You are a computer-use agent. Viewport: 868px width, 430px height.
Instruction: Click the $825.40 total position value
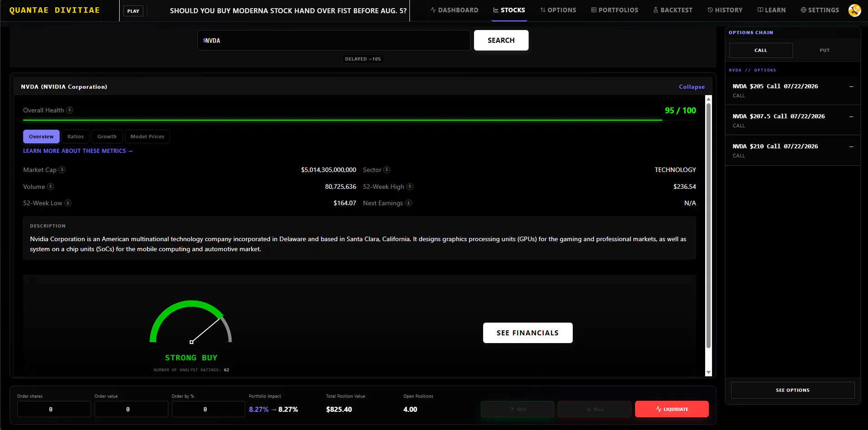[x=339, y=410]
